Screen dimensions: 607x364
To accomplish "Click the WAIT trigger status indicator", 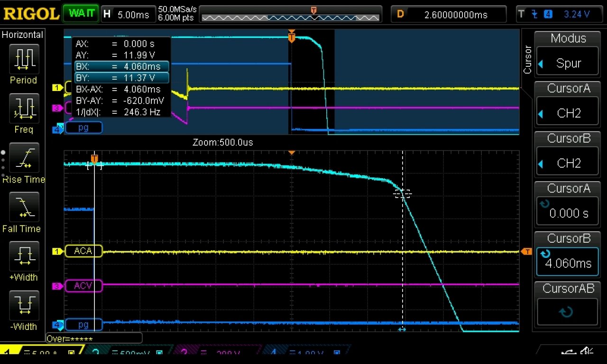I will (81, 13).
